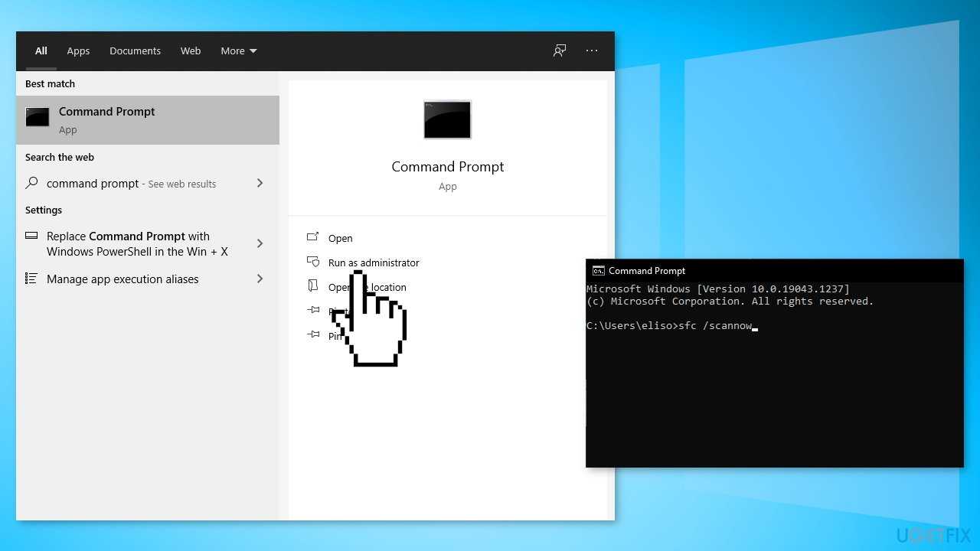Expand the More filter dropdown

pos(238,51)
